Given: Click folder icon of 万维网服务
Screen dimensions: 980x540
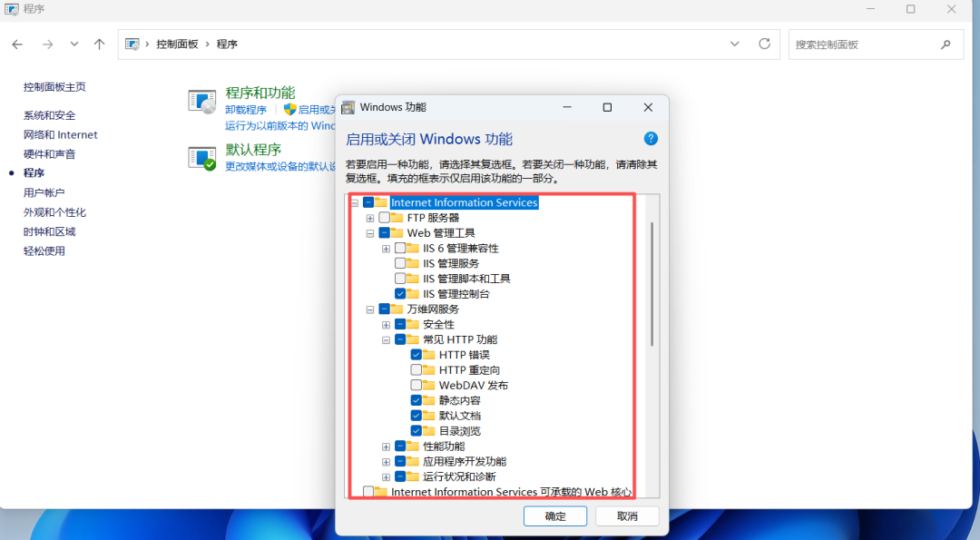Looking at the screenshot, I should [x=397, y=309].
